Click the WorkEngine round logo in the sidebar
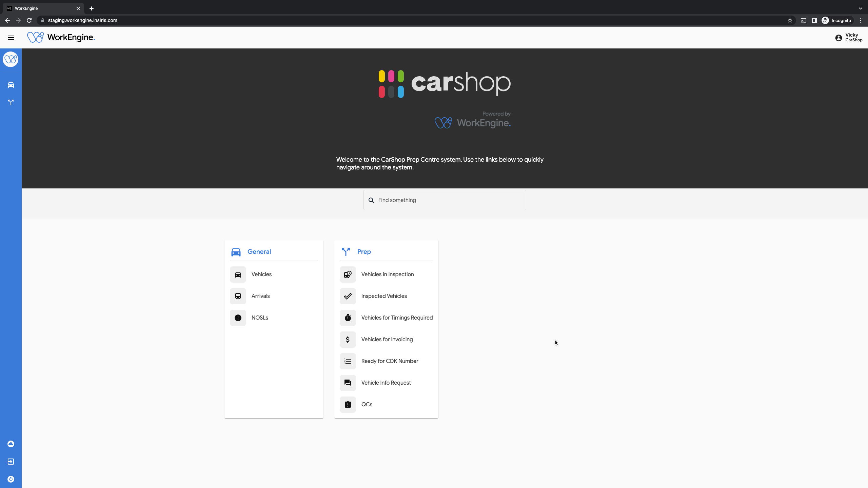868x488 pixels. [x=11, y=60]
